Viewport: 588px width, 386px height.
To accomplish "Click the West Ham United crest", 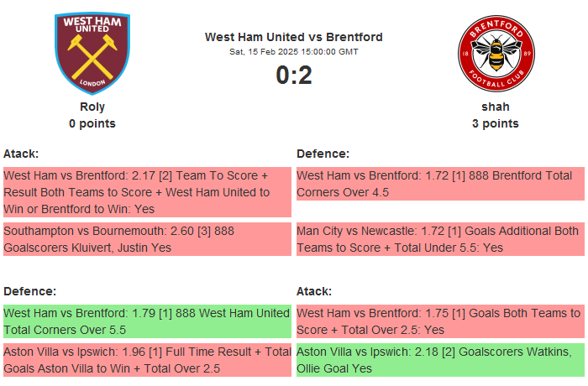I will 92,52.
